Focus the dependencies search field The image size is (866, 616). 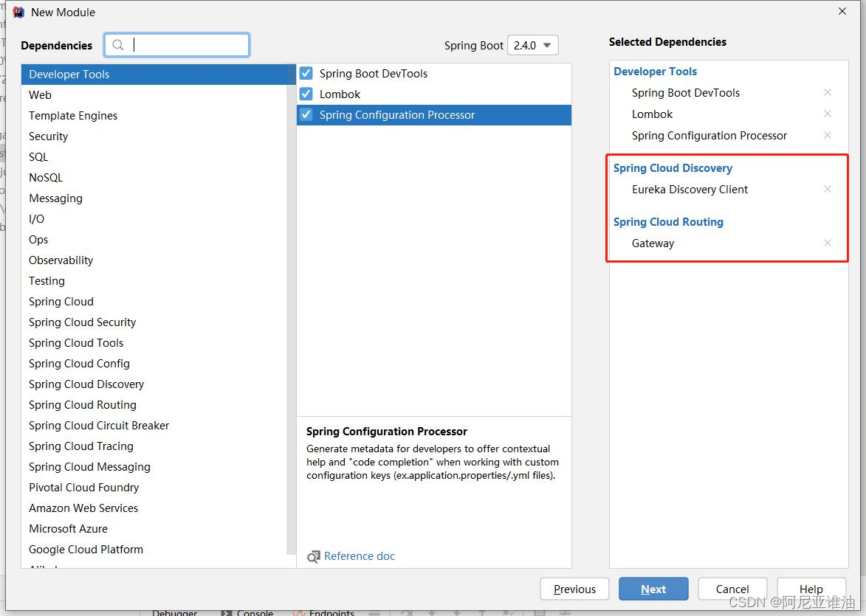pyautogui.click(x=176, y=45)
